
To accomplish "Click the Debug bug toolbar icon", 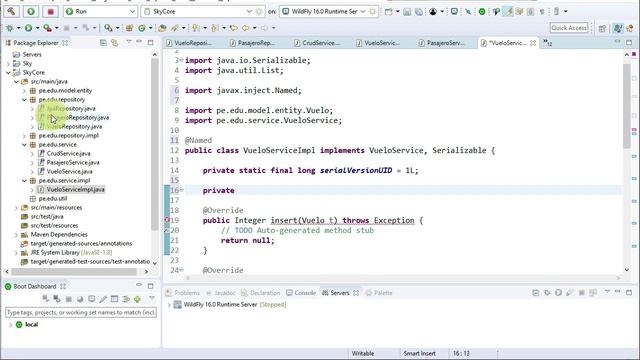I will [x=10, y=28].
